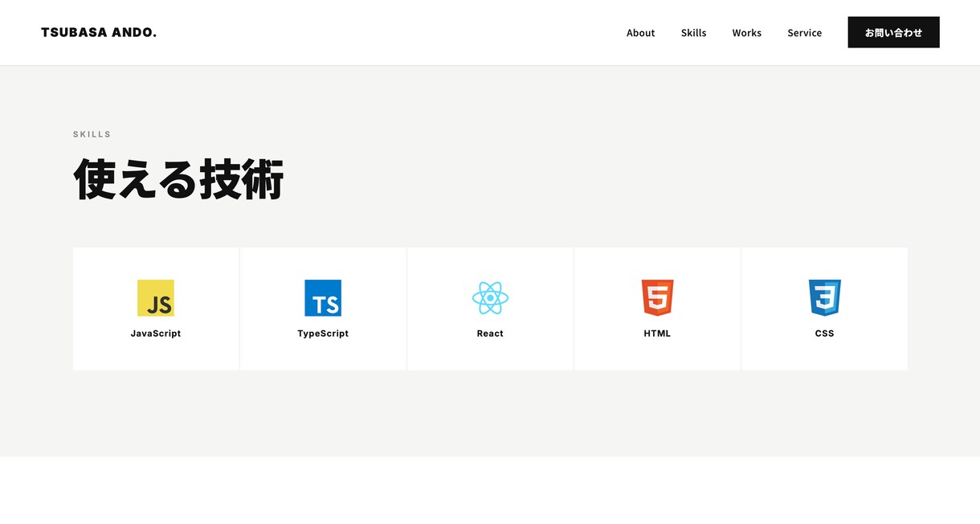Screen dimensions: 980x524
Task: Click the React label text
Action: click(x=490, y=334)
